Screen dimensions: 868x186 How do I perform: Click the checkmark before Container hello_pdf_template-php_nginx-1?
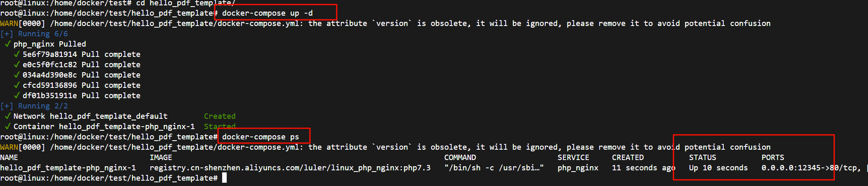pyautogui.click(x=7, y=126)
